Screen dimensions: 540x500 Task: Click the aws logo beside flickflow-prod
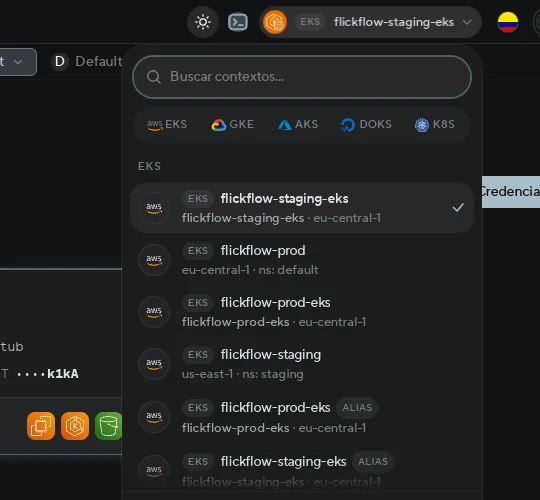pyautogui.click(x=154, y=260)
